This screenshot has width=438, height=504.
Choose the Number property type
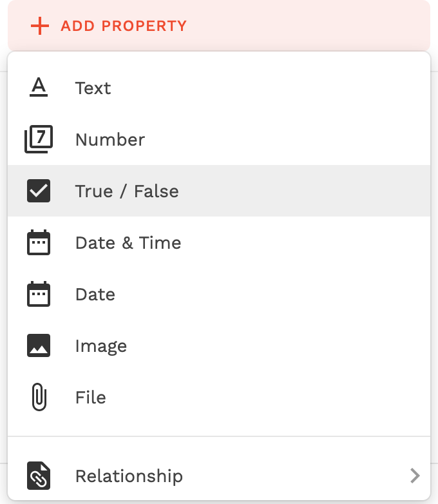pyautogui.click(x=219, y=139)
